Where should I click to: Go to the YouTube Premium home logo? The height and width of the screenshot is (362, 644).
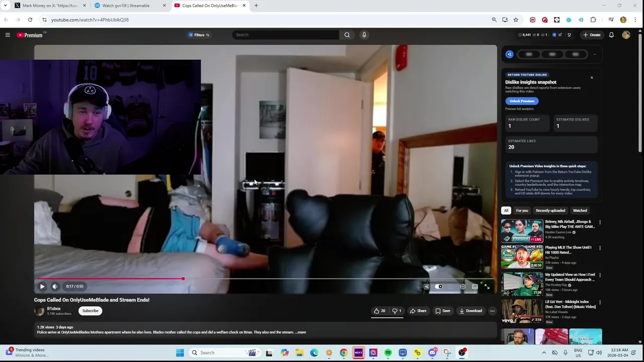coord(30,35)
